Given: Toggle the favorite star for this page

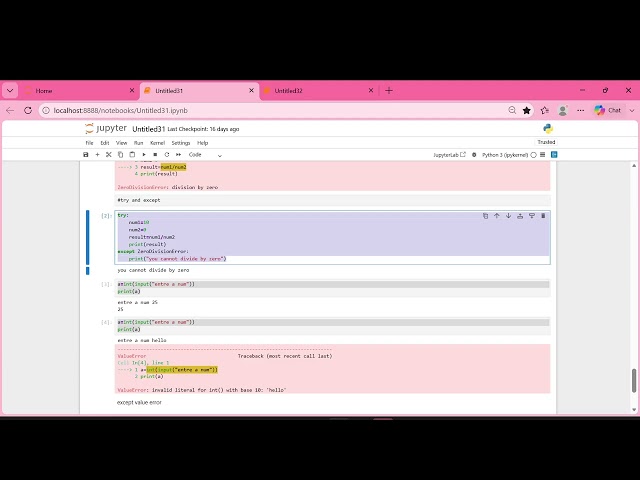Looking at the screenshot, I should 527,110.
